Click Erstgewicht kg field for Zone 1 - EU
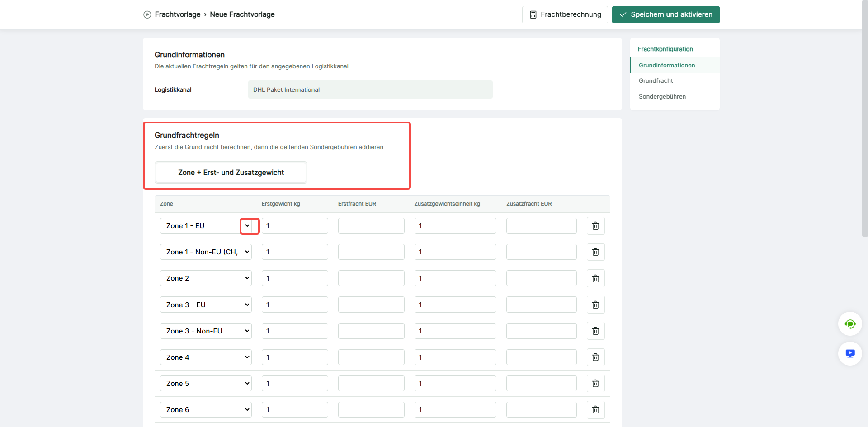 tap(295, 226)
